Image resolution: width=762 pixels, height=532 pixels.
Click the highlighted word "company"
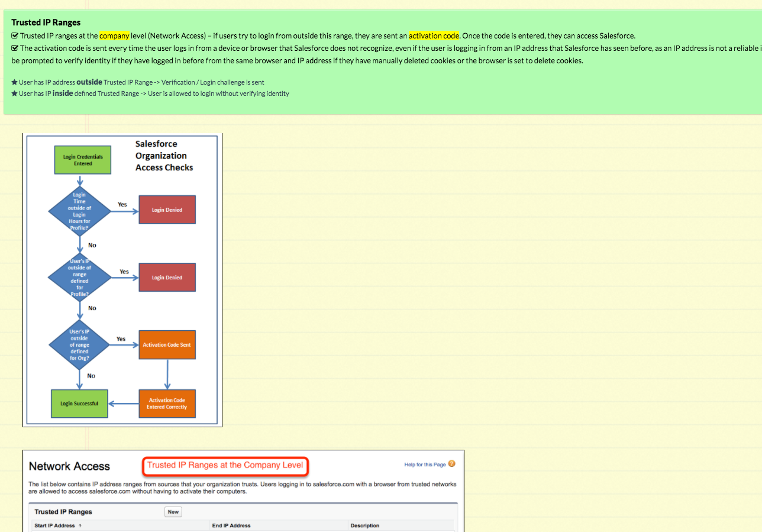point(114,36)
